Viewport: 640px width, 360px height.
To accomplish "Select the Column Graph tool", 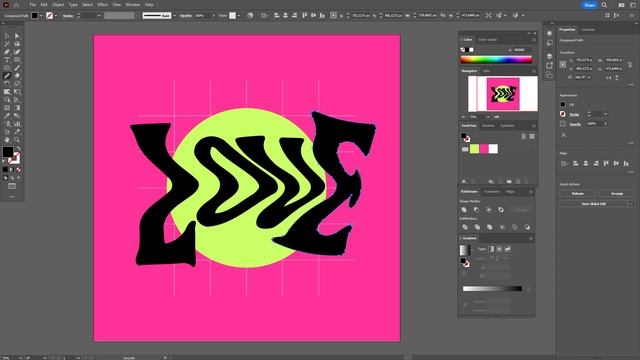I will pos(17,124).
